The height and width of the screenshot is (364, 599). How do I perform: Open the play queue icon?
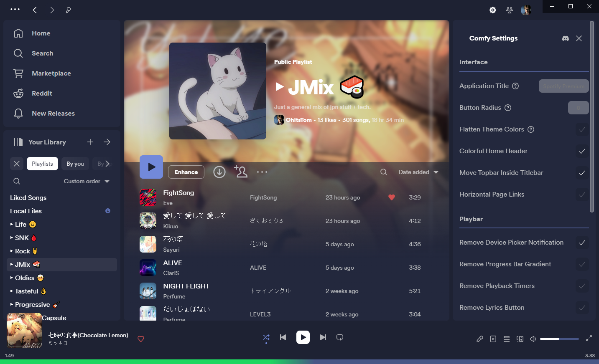(x=507, y=339)
